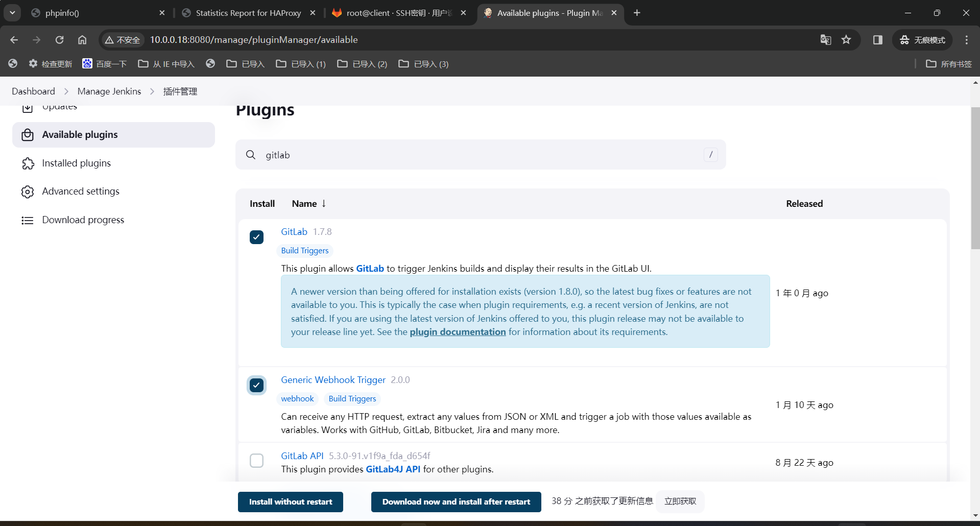
Task: Open the plugin documentation link
Action: click(458, 332)
